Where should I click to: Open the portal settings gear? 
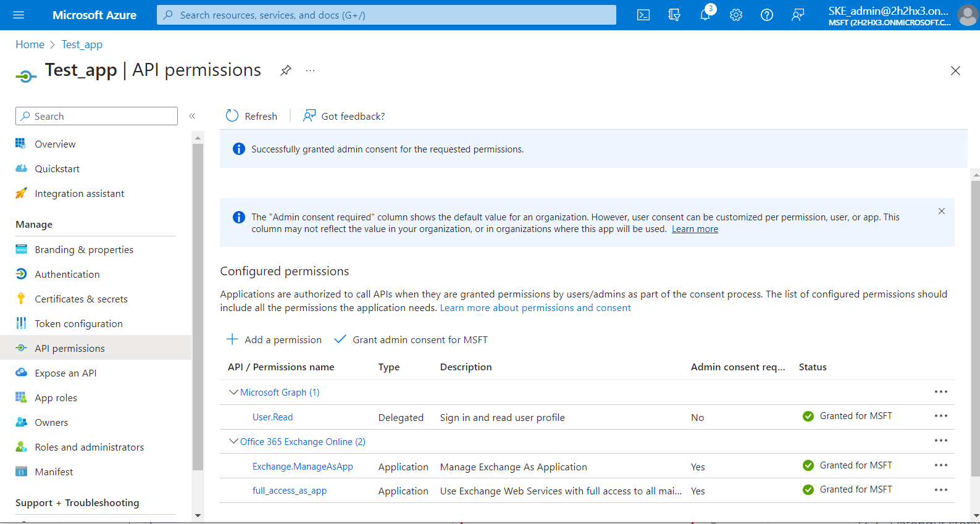coord(736,15)
